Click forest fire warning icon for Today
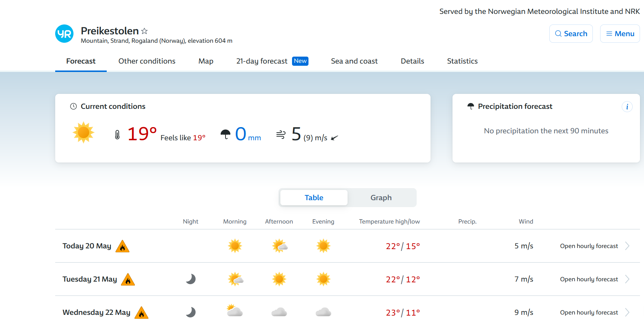This screenshot has width=644, height=328. (122, 247)
